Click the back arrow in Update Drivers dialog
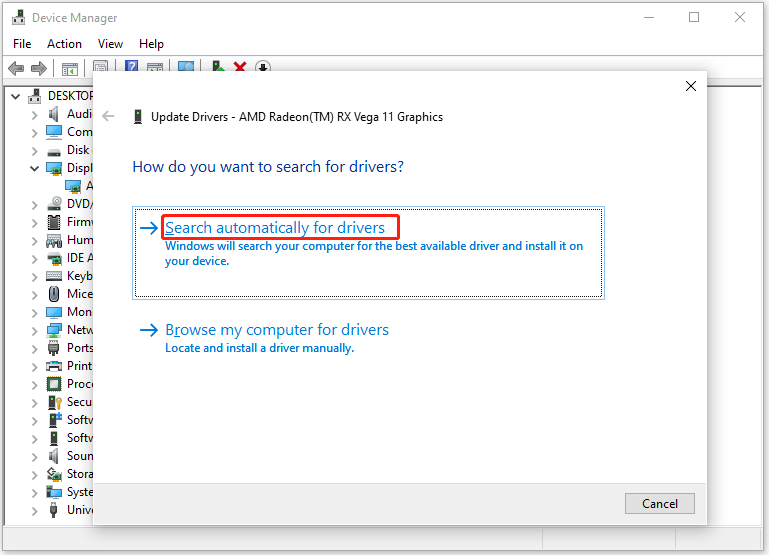 coord(108,116)
